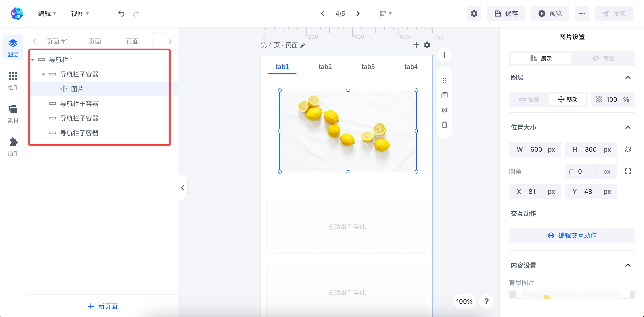644x317 pixels.
Task: Switch to the tab4 tab on canvas
Action: tap(411, 67)
